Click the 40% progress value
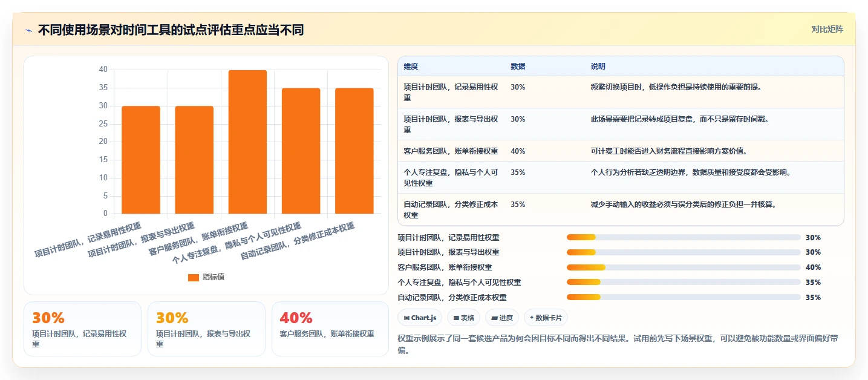Viewport: 868px width, 380px height. pos(813,267)
